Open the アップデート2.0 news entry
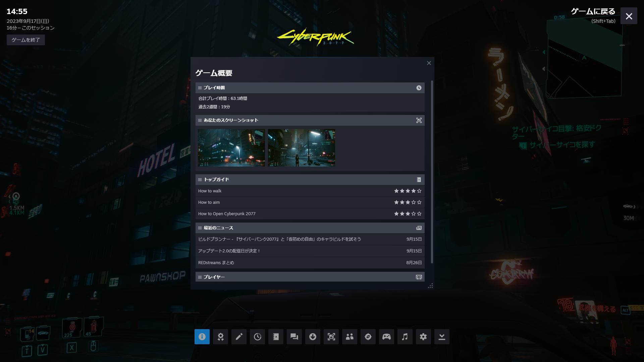644x362 pixels. [229, 251]
